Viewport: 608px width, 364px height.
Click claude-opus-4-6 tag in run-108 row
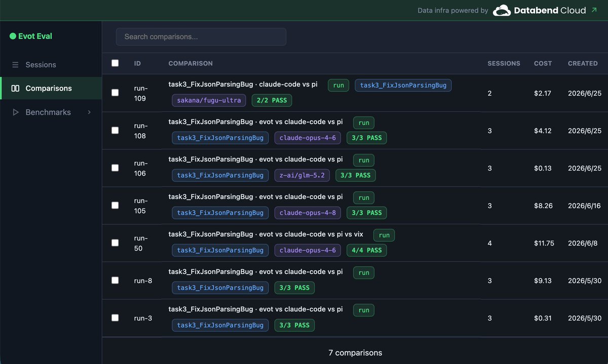point(308,138)
